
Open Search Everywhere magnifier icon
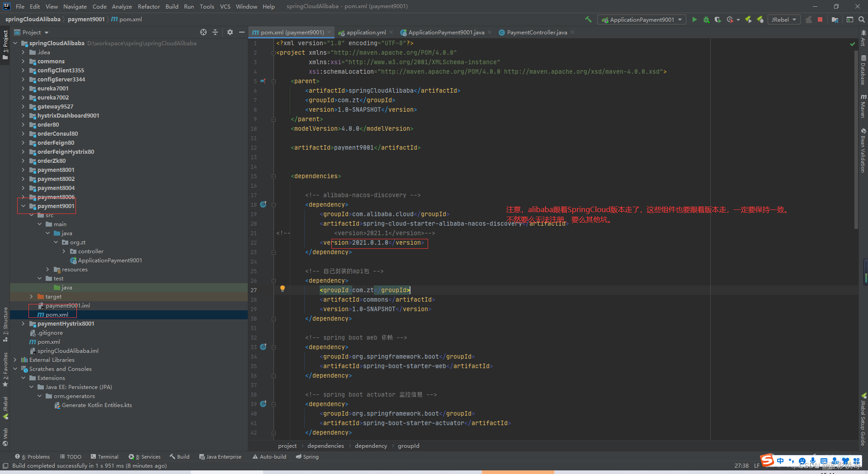pyautogui.click(x=862, y=19)
